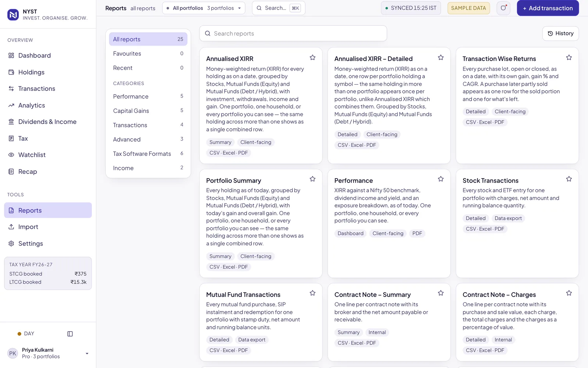Show Favourites reports
Image resolution: width=588 pixels, height=368 pixels.
[x=148, y=54]
